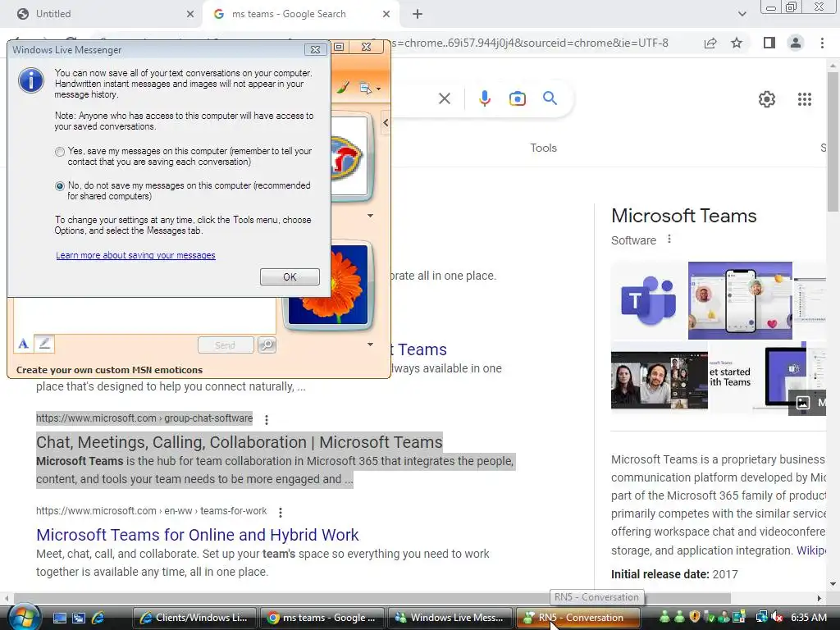Bookmark this page with the star icon
840x630 pixels.
(737, 43)
